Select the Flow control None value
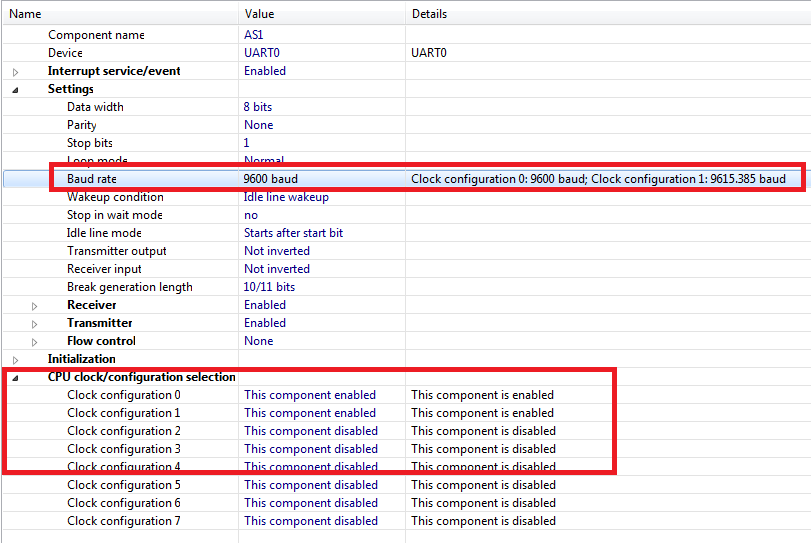This screenshot has height=543, width=811. point(259,341)
